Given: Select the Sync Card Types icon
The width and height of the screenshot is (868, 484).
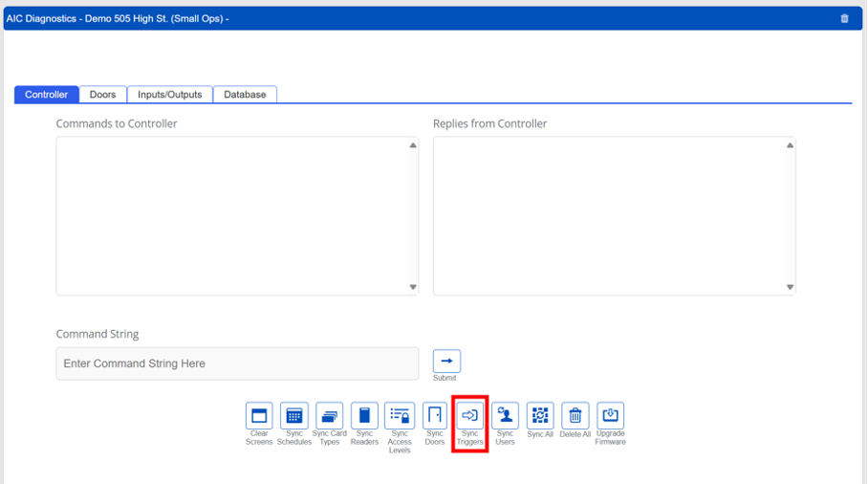Looking at the screenshot, I should click(329, 415).
